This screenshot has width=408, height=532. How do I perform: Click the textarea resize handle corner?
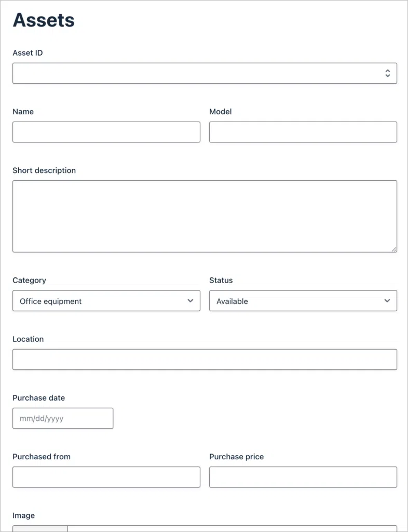tap(394, 249)
